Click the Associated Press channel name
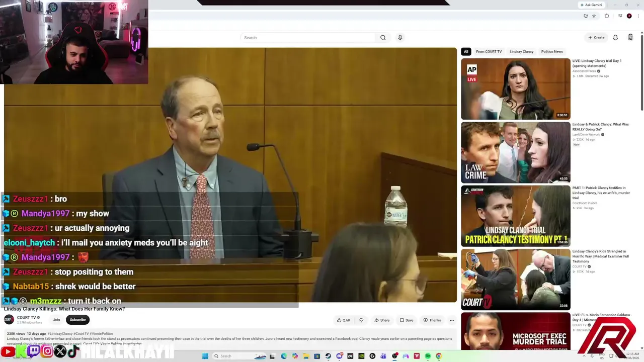 584,71
